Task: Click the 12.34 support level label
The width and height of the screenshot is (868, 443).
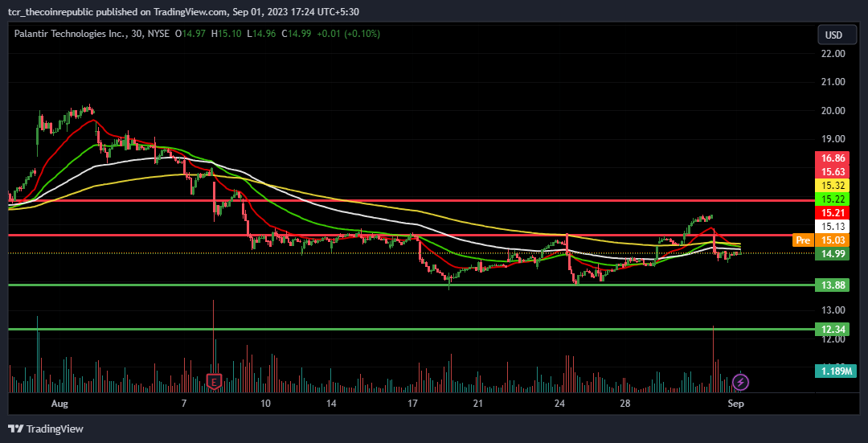Action: (832, 330)
